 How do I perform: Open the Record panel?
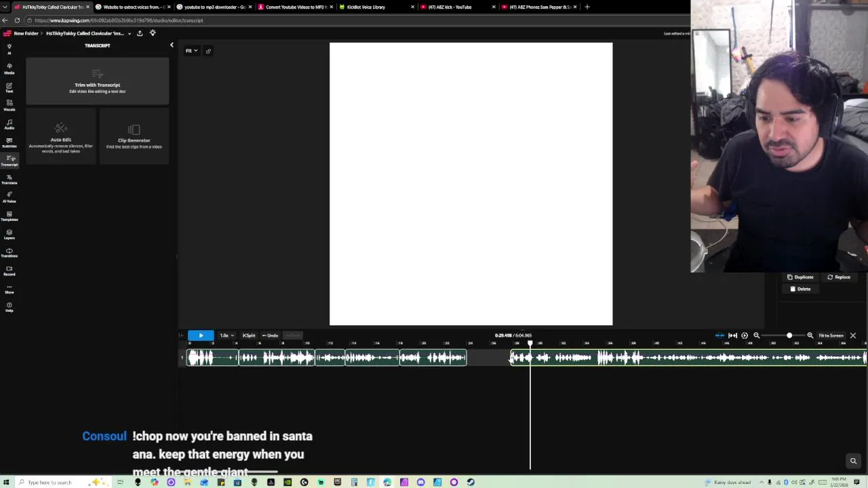coord(9,270)
